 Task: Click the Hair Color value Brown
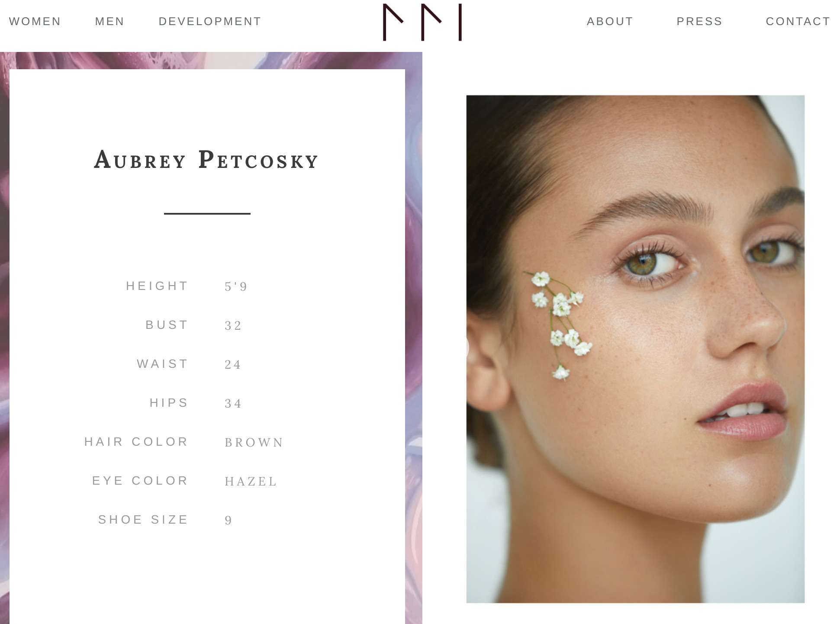(254, 442)
